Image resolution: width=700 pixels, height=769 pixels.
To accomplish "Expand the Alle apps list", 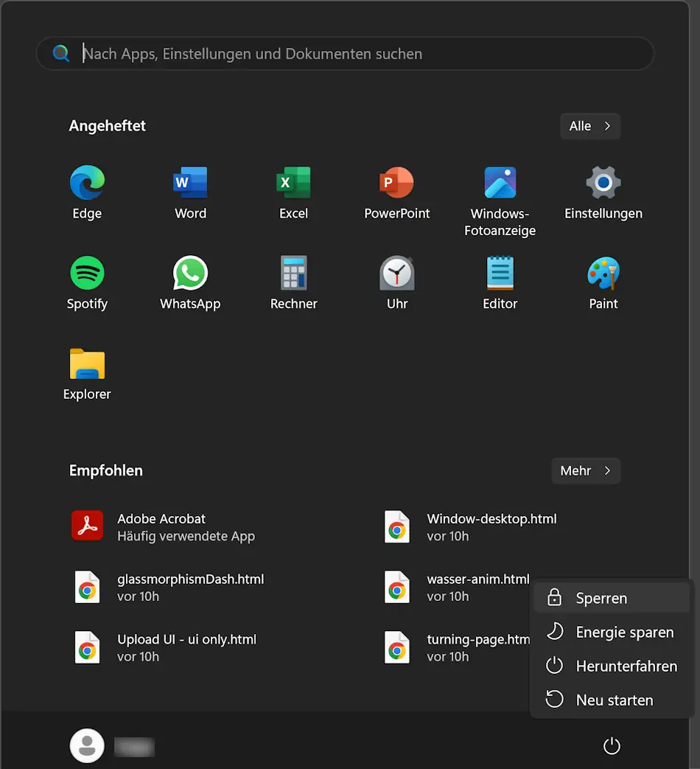I will pos(589,126).
